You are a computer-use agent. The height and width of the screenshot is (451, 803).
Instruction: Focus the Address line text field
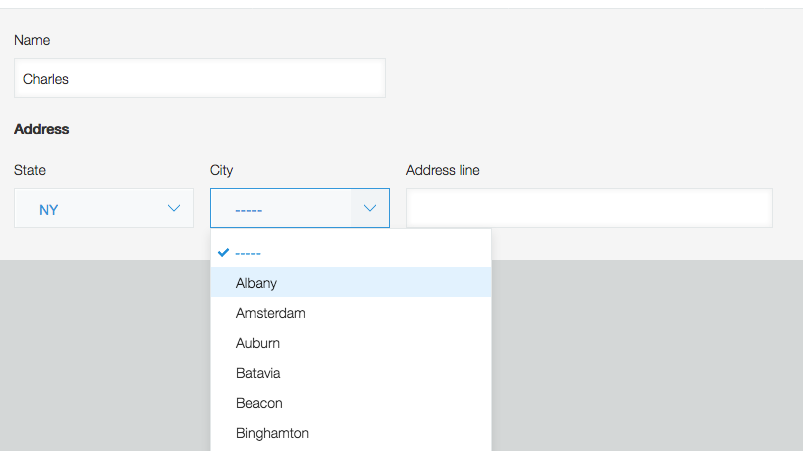tap(589, 208)
